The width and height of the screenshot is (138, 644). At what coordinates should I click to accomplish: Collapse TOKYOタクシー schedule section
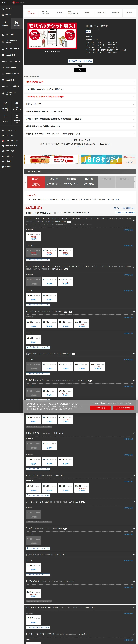[134, 433]
